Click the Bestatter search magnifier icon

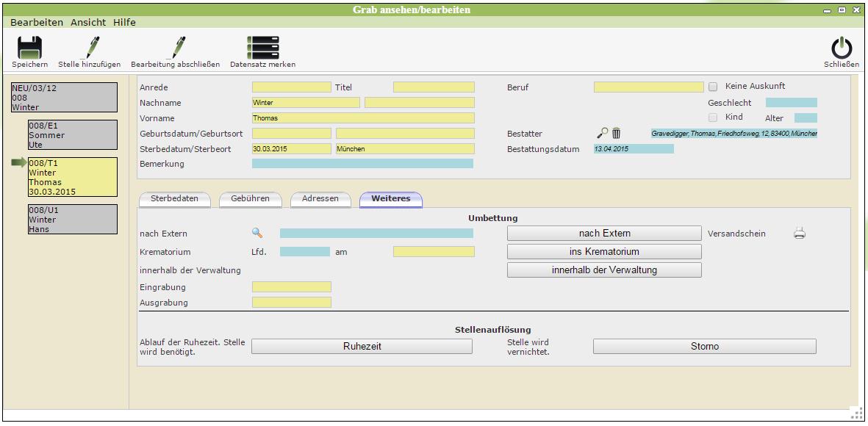tap(603, 133)
